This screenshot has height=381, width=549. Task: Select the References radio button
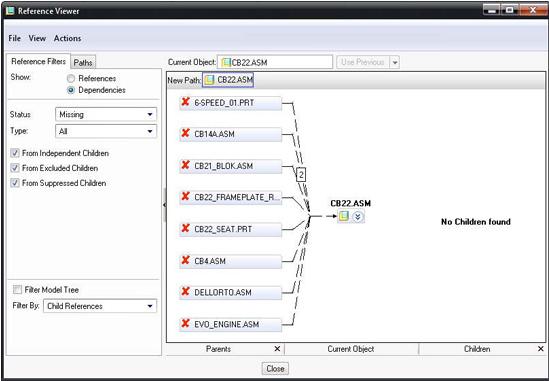click(71, 78)
